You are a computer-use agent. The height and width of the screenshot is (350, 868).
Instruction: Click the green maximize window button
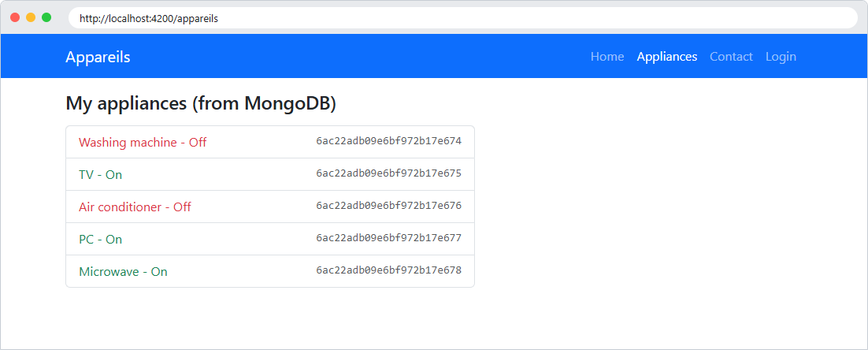tap(46, 17)
